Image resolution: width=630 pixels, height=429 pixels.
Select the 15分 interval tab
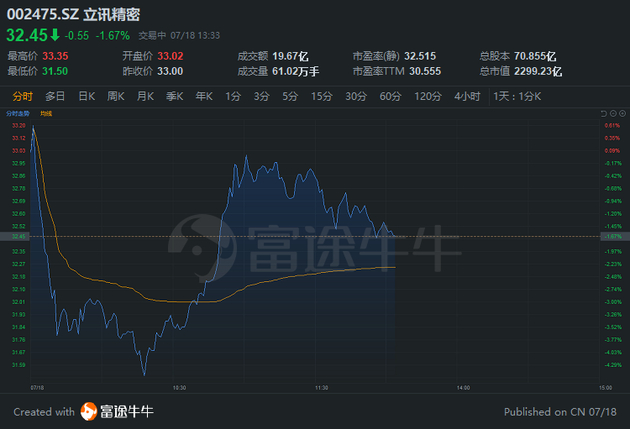pos(322,96)
